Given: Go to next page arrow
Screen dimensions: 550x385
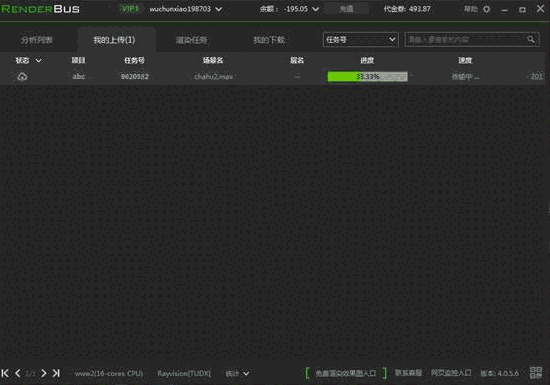Looking at the screenshot, I should [x=43, y=373].
